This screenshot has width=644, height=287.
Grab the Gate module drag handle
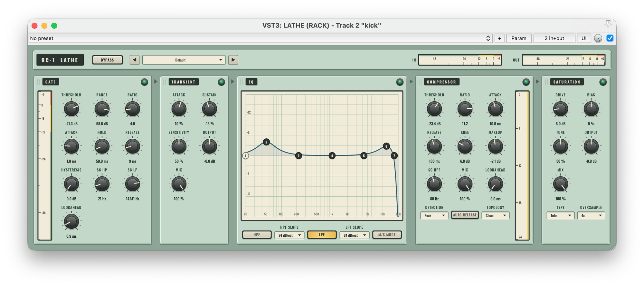click(x=38, y=82)
